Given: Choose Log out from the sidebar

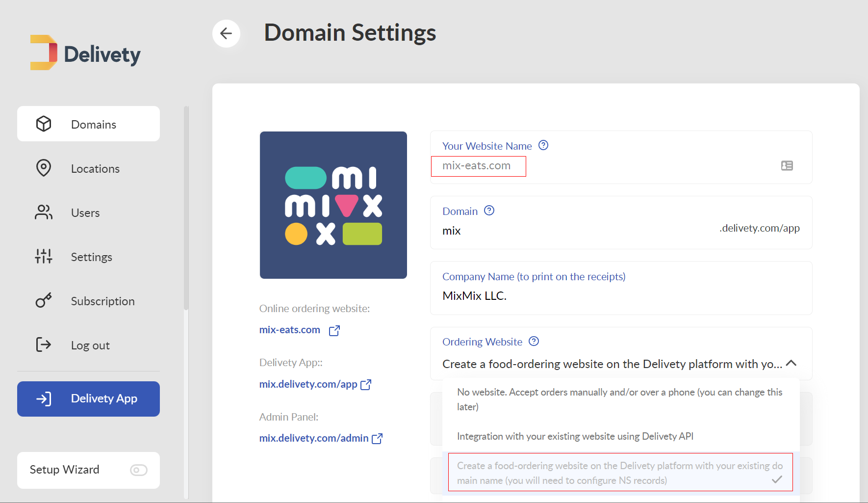Looking at the screenshot, I should coord(88,345).
